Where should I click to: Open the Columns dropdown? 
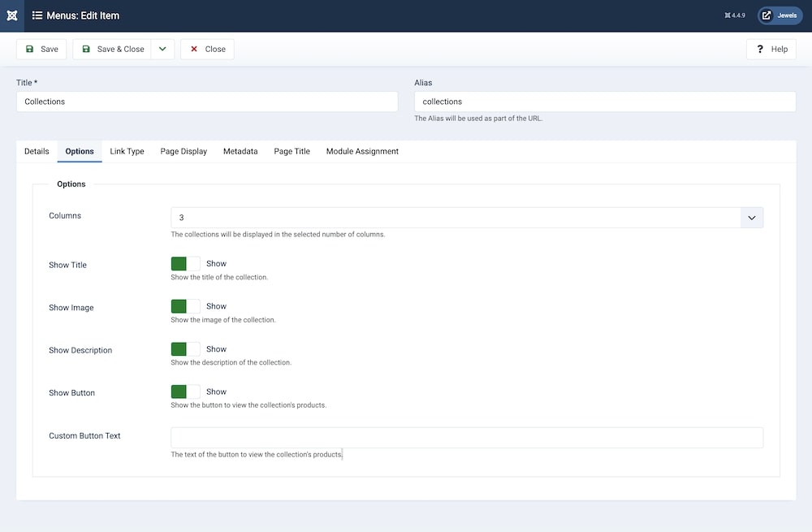[466, 218]
